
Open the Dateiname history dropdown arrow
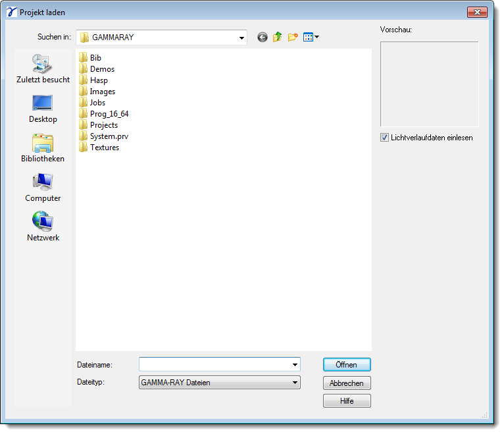[x=295, y=364]
